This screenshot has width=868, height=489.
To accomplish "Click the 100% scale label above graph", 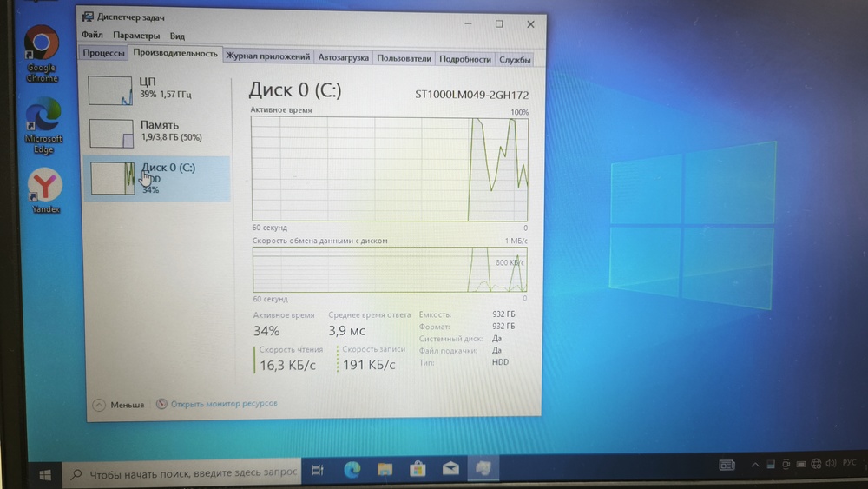I will [x=519, y=112].
